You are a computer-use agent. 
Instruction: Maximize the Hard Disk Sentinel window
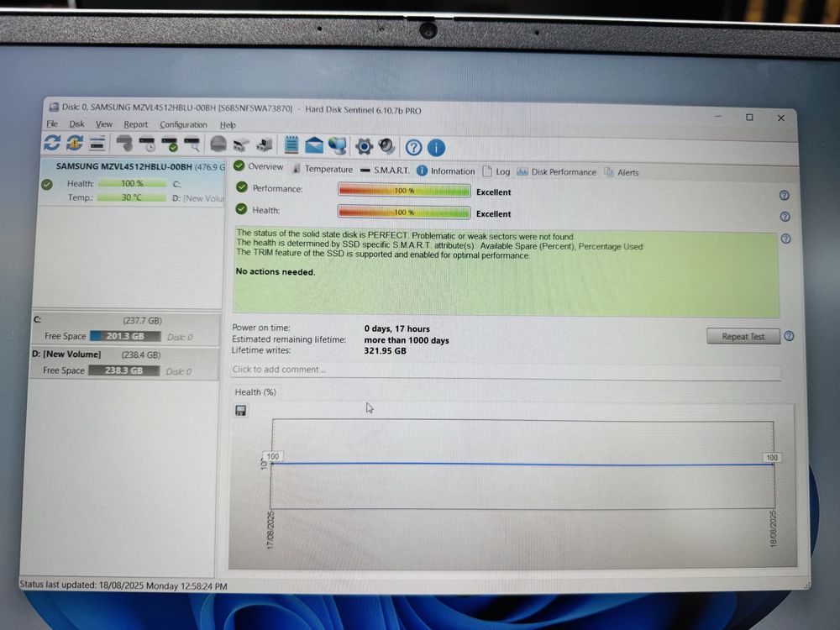[x=749, y=117]
